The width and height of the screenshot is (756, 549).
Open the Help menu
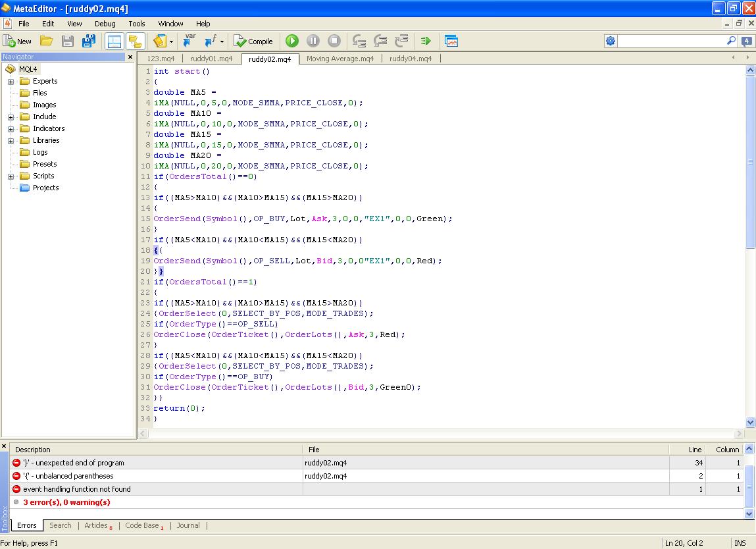203,24
